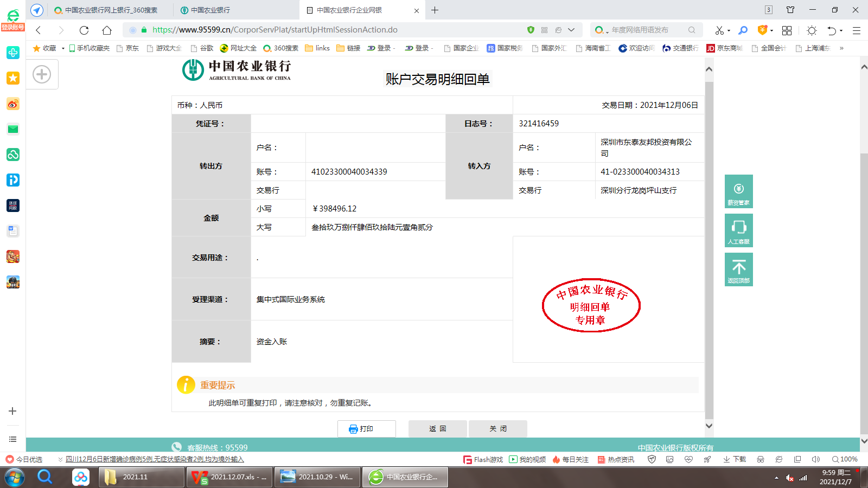Click the 返回 button

click(x=437, y=429)
